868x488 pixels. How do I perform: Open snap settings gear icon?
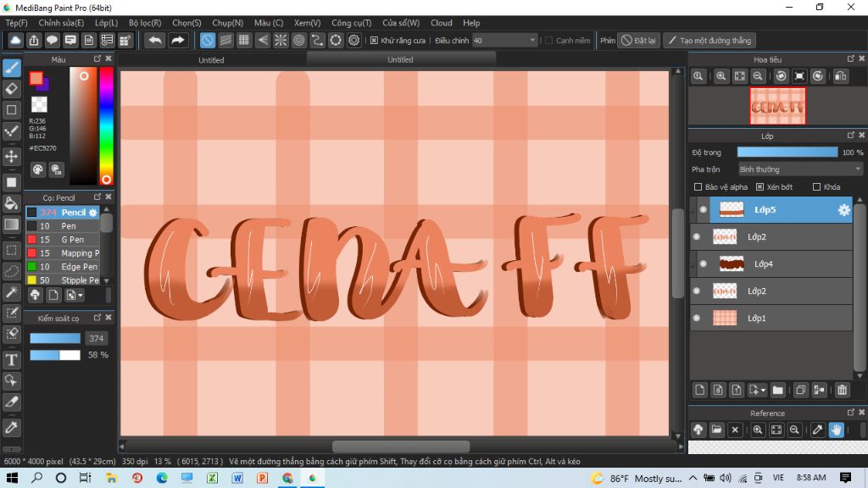tap(353, 41)
